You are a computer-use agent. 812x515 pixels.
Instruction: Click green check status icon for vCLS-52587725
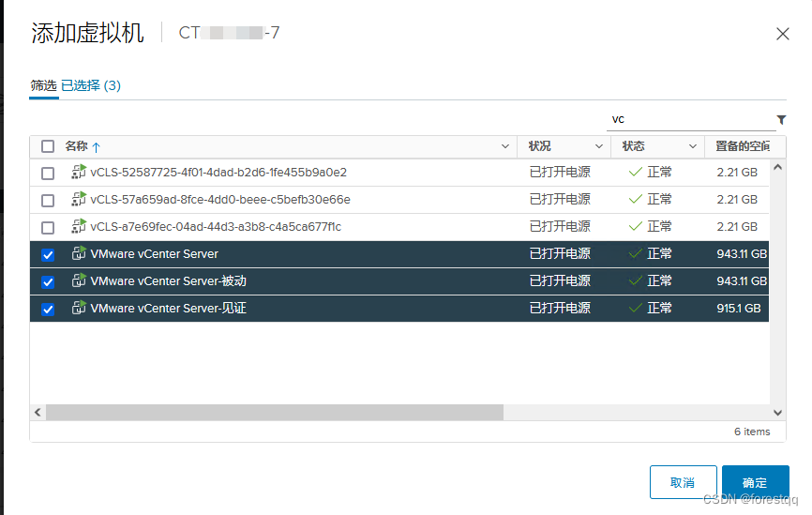coord(636,172)
